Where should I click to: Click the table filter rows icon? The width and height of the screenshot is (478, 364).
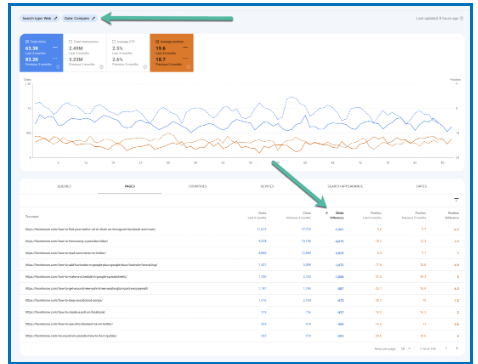coord(456,200)
